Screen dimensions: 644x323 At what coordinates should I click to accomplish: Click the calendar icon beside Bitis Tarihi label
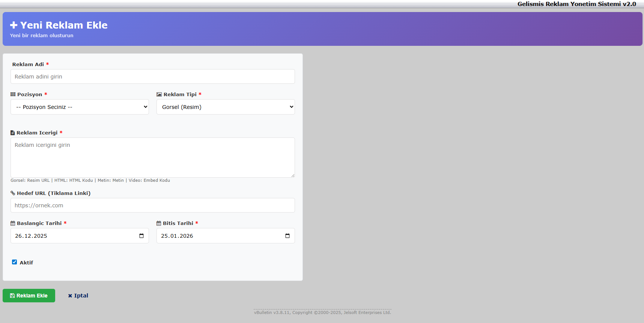[x=159, y=223]
